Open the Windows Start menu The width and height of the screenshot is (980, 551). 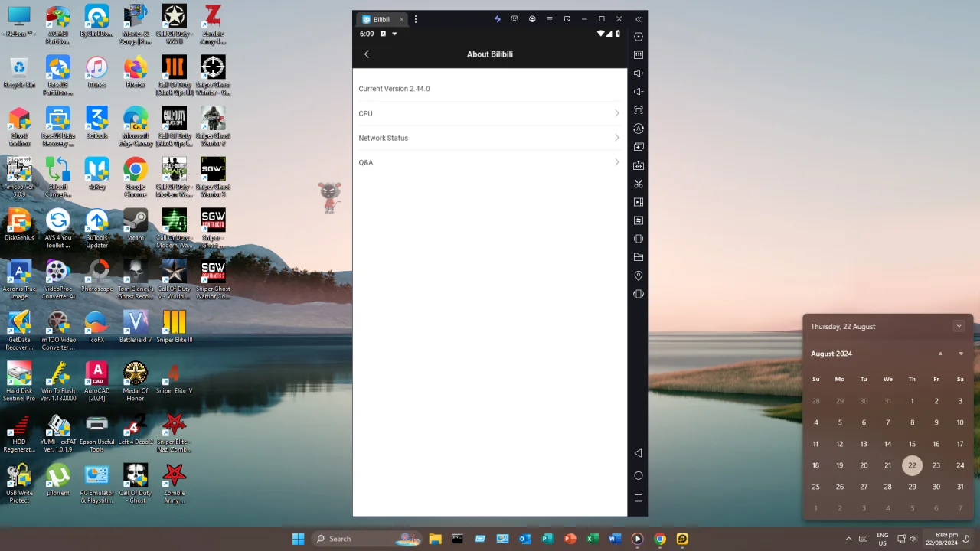click(x=298, y=539)
